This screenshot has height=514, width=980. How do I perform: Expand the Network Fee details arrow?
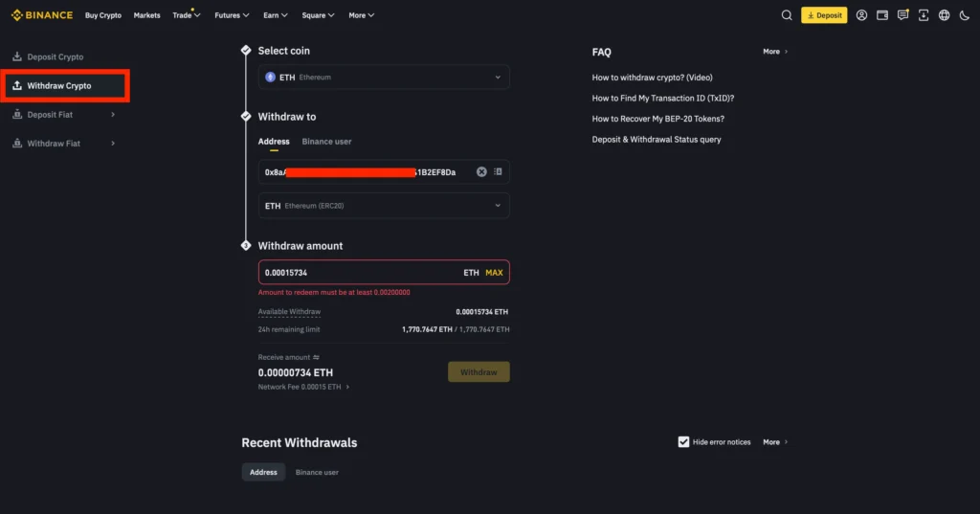click(347, 387)
